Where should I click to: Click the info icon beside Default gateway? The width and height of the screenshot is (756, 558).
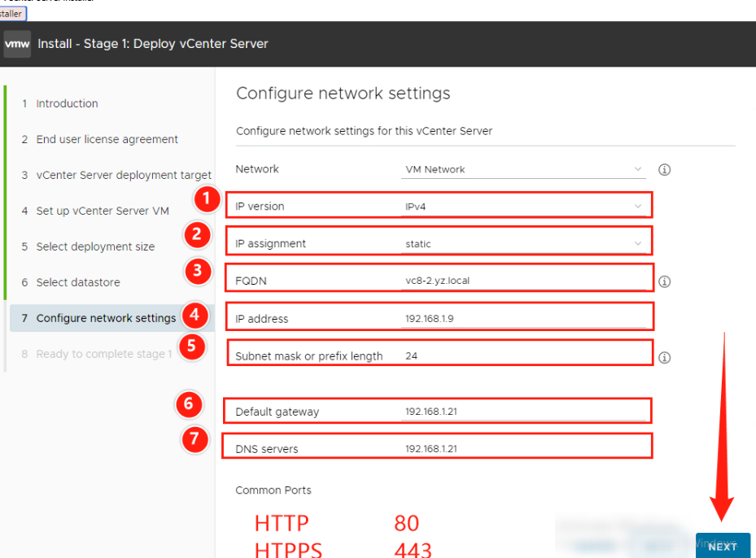(x=664, y=411)
